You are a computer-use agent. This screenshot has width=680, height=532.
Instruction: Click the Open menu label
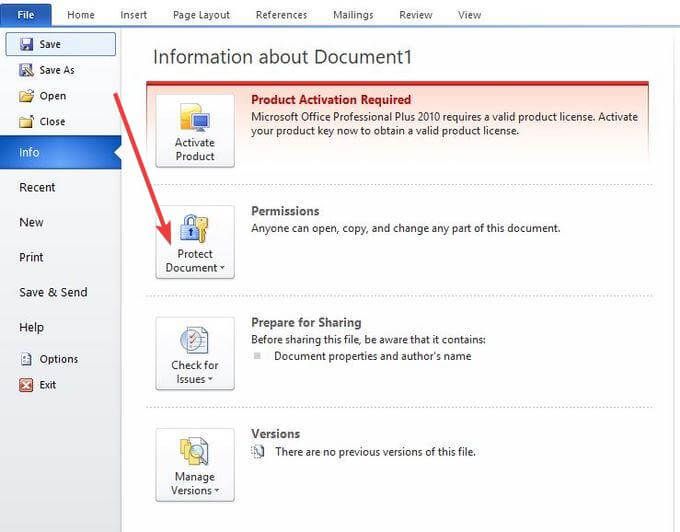pyautogui.click(x=53, y=96)
